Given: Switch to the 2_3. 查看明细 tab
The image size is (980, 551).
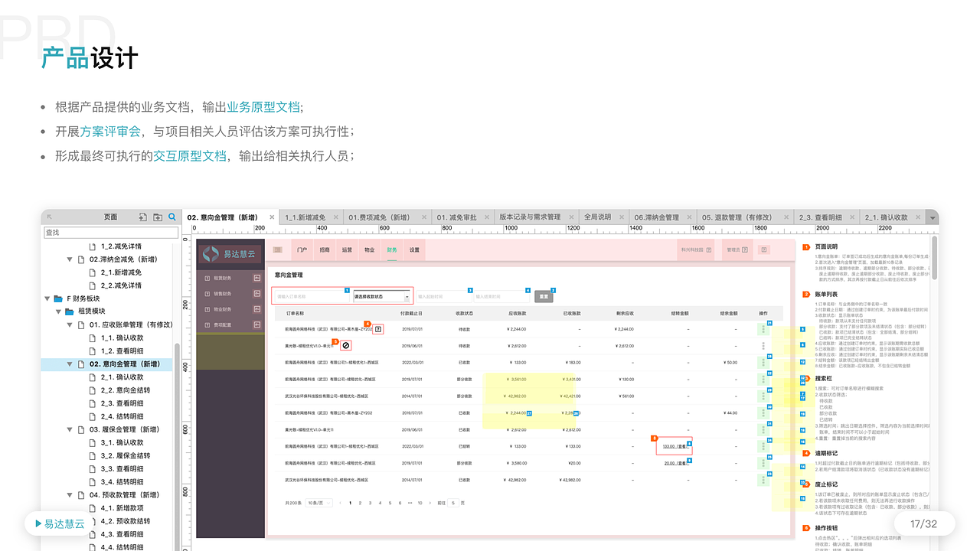Looking at the screenshot, I should tap(822, 217).
